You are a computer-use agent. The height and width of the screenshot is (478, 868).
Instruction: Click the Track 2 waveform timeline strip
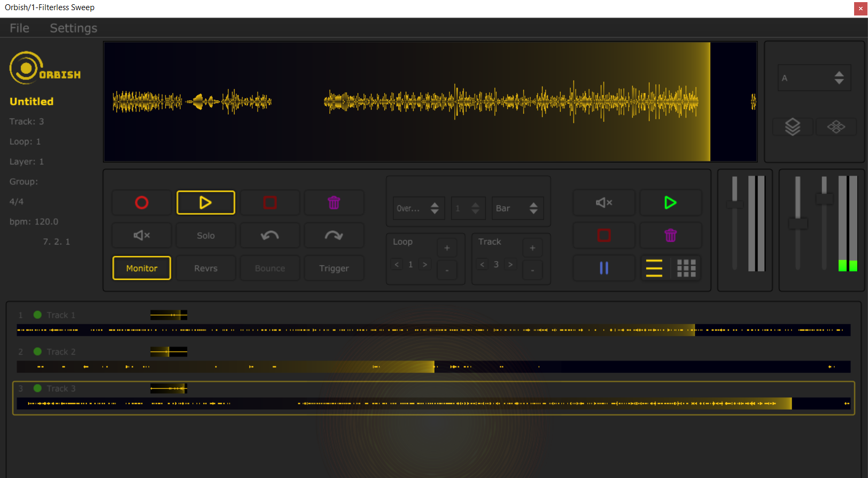pyautogui.click(x=433, y=367)
